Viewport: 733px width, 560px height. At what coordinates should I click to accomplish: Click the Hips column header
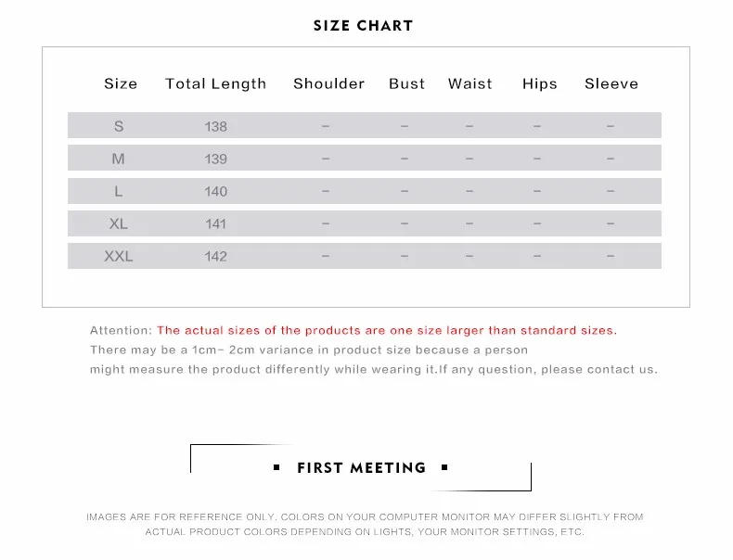coord(540,84)
